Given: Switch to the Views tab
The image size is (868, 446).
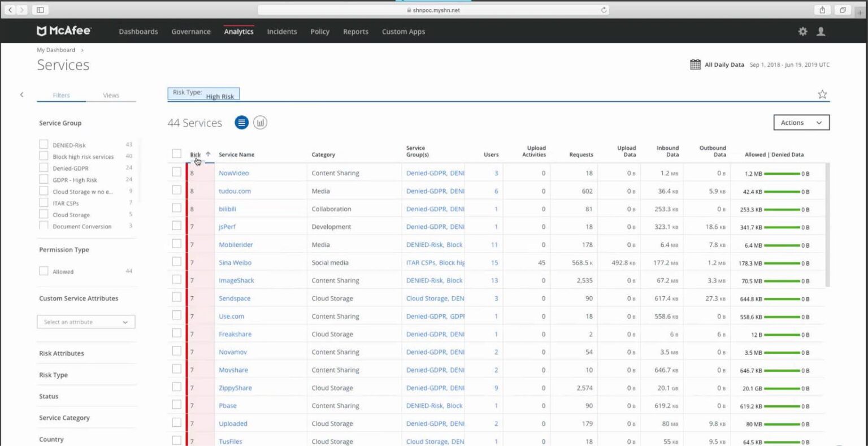Looking at the screenshot, I should pyautogui.click(x=111, y=95).
